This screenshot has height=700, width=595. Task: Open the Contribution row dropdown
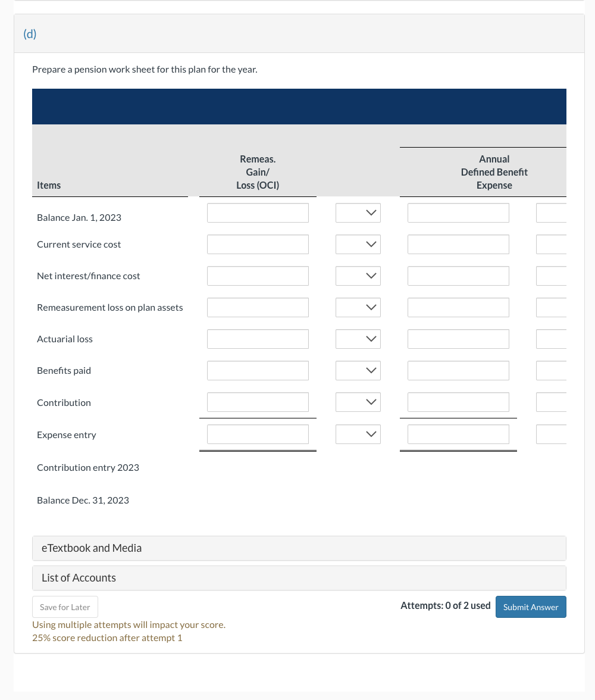pyautogui.click(x=358, y=402)
